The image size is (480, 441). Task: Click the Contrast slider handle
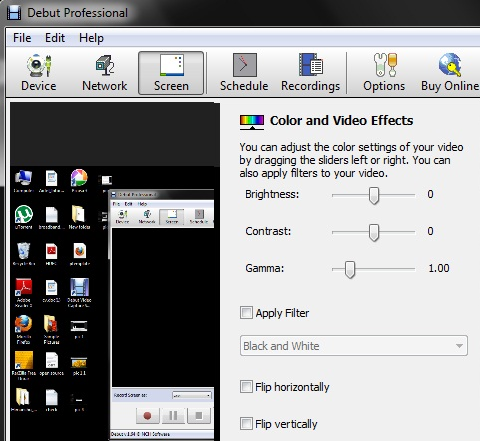(374, 232)
